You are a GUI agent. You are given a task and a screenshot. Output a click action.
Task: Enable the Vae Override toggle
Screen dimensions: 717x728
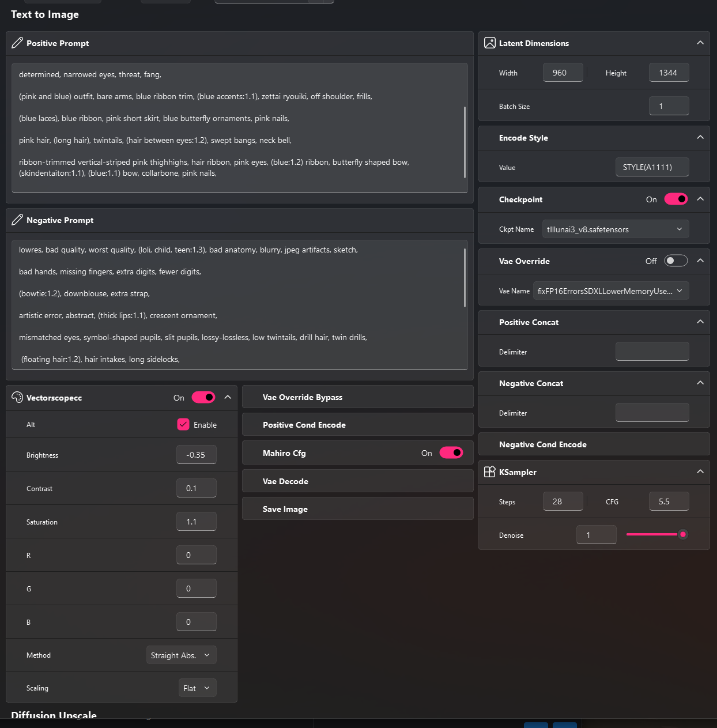click(676, 261)
